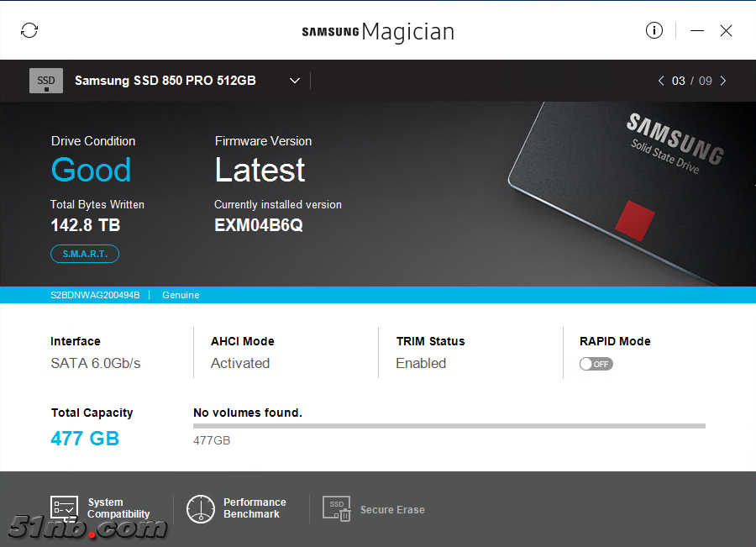Open the information icon

pyautogui.click(x=654, y=30)
